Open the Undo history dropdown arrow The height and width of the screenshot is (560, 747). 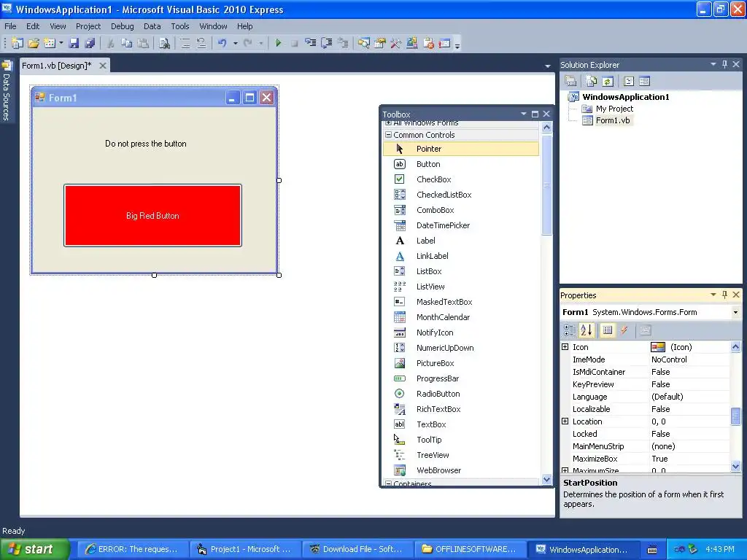pos(236,43)
